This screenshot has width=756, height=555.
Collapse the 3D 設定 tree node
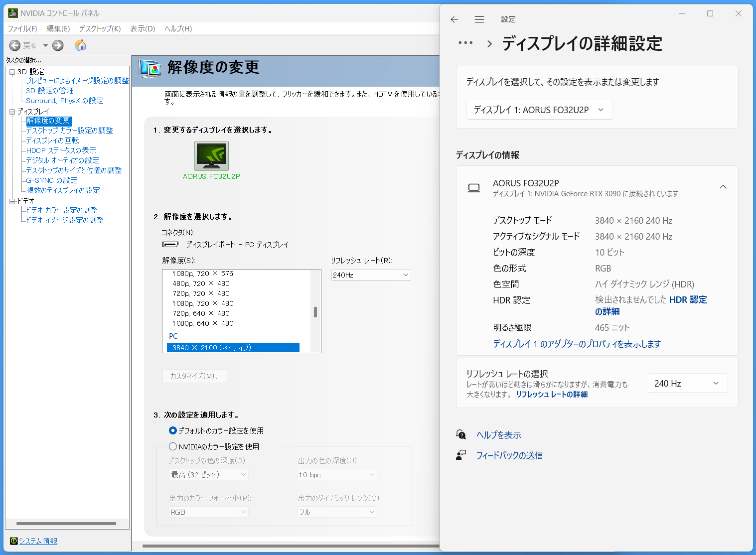coord(12,72)
